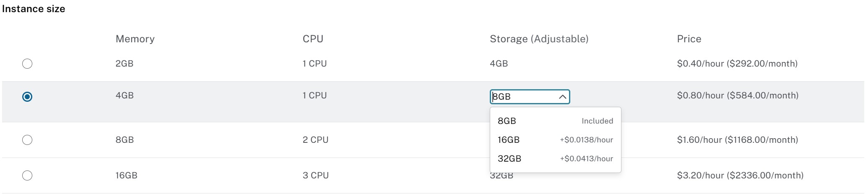Click the 8GB storage combo box field
Viewport: 868px width, 196px height.
coord(524,97)
